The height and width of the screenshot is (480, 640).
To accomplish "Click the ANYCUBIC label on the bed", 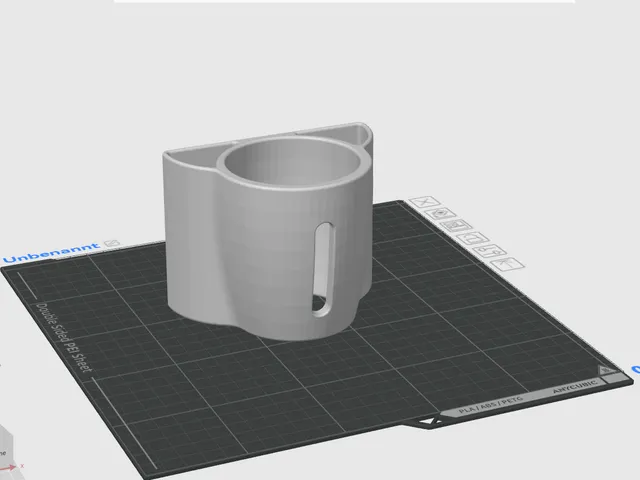I will point(575,386).
